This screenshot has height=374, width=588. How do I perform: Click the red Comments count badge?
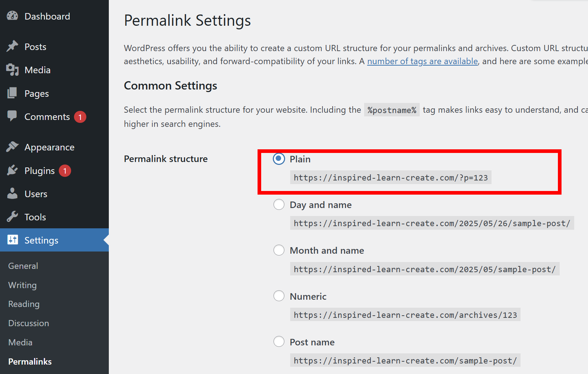[x=80, y=117]
